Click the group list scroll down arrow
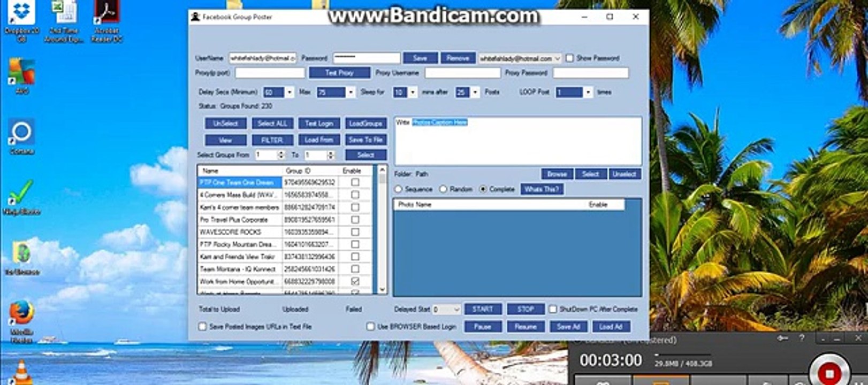 click(x=382, y=289)
